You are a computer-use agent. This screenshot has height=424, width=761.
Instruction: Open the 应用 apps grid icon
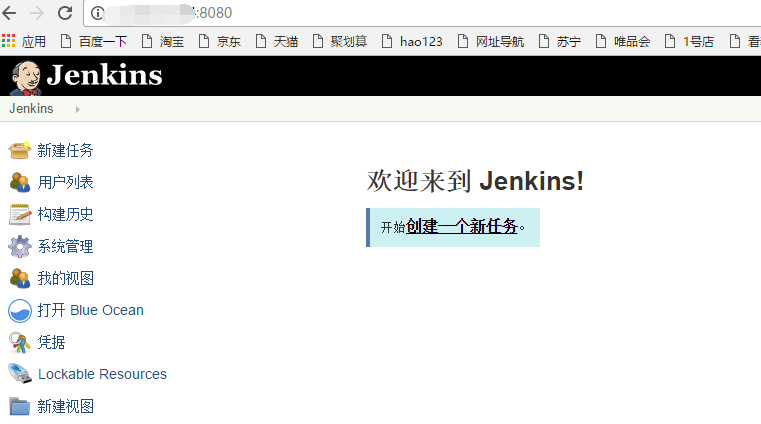(x=9, y=41)
